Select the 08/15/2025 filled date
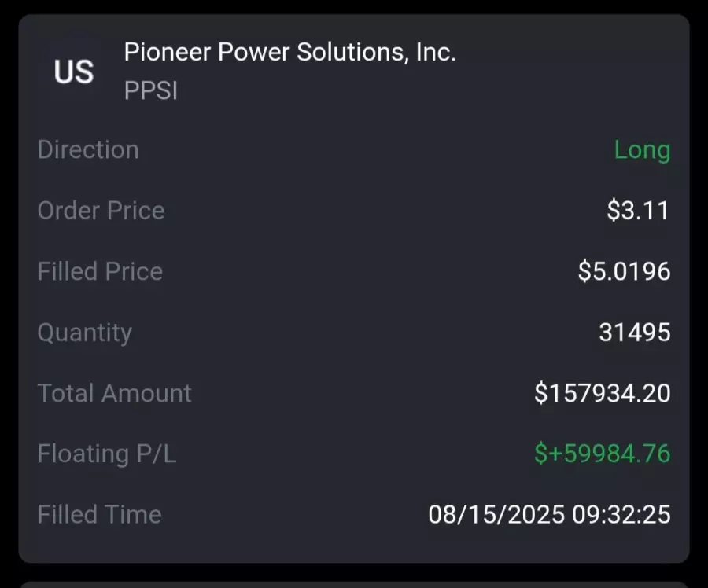The image size is (708, 588). tap(496, 514)
